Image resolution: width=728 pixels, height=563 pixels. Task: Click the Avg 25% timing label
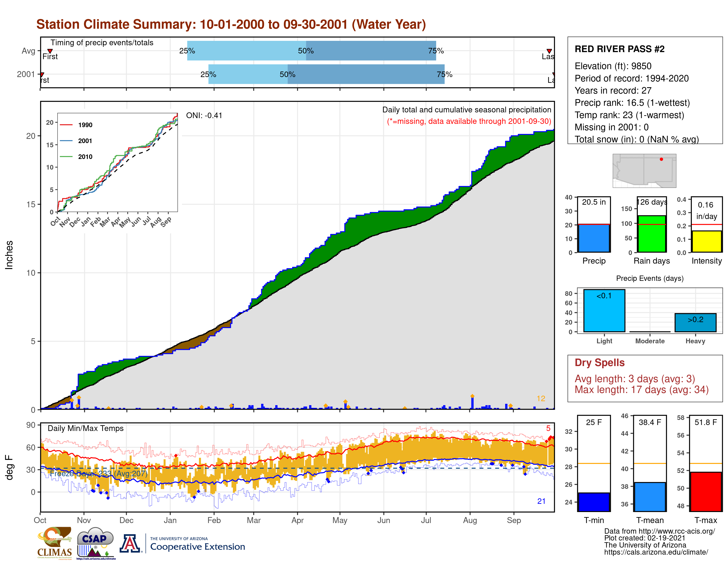click(187, 51)
